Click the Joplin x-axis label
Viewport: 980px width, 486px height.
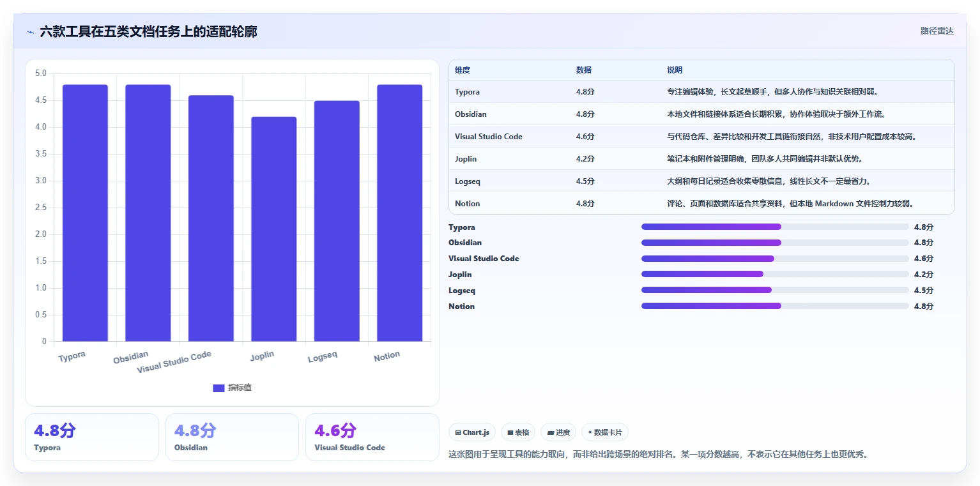pos(262,356)
